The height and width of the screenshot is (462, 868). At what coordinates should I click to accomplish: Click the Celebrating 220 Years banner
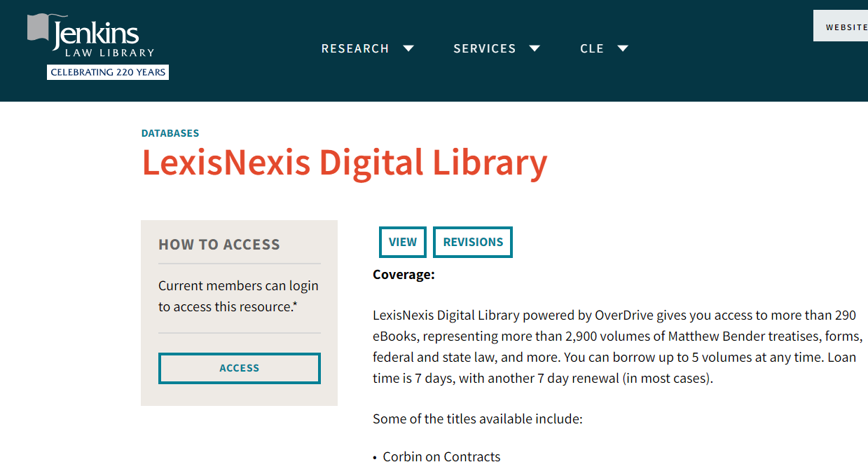tap(108, 72)
